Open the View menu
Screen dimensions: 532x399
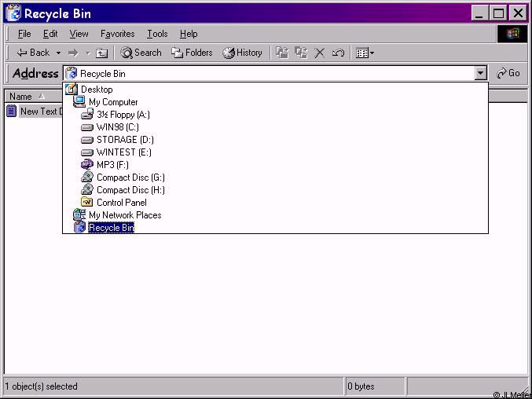79,34
